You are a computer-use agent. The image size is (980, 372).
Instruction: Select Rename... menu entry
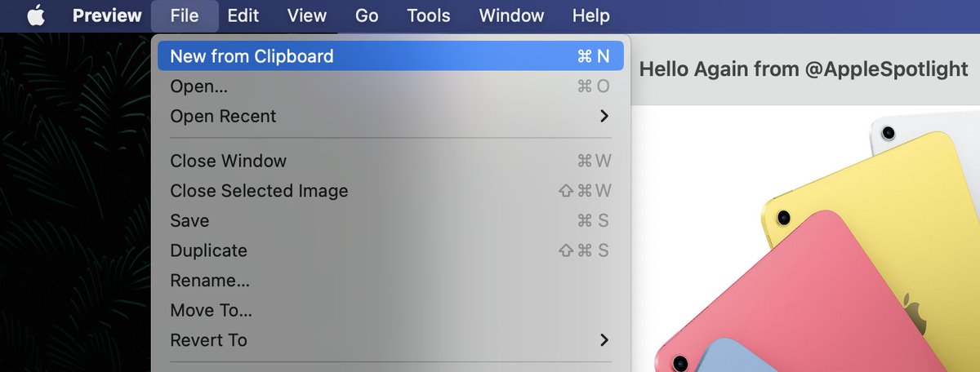(390, 281)
